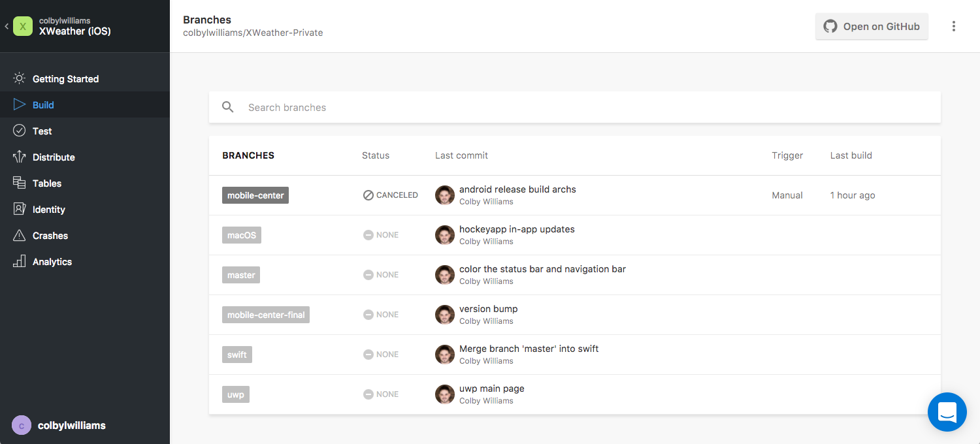This screenshot has height=444, width=980.
Task: Click the author avatar in uwp main page row
Action: 445,394
